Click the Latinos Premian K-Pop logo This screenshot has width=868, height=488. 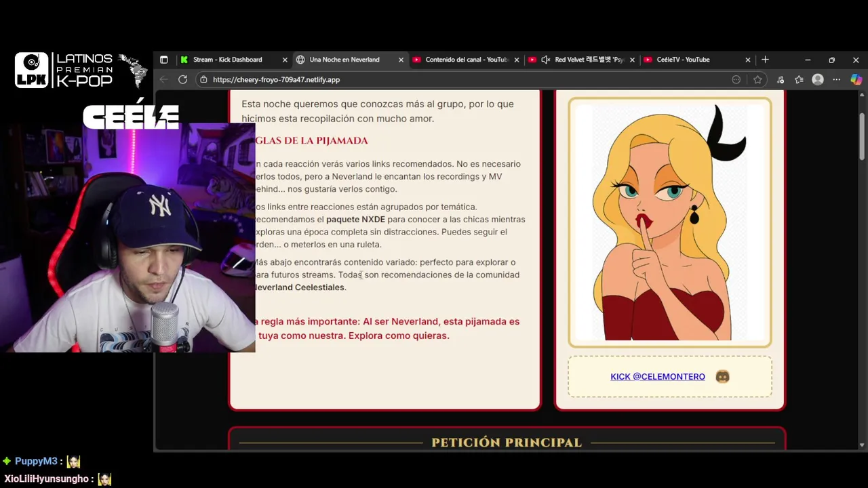(81, 70)
